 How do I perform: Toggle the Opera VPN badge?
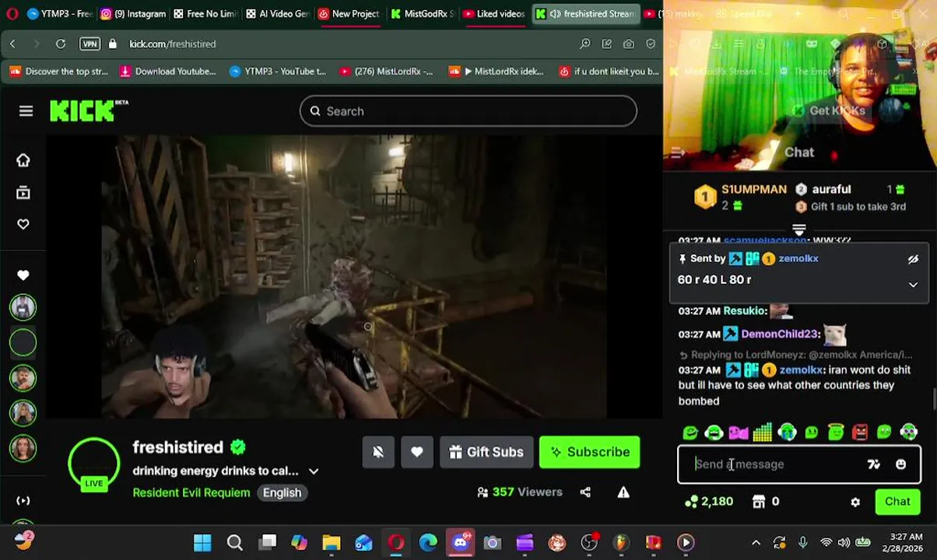[x=89, y=44]
